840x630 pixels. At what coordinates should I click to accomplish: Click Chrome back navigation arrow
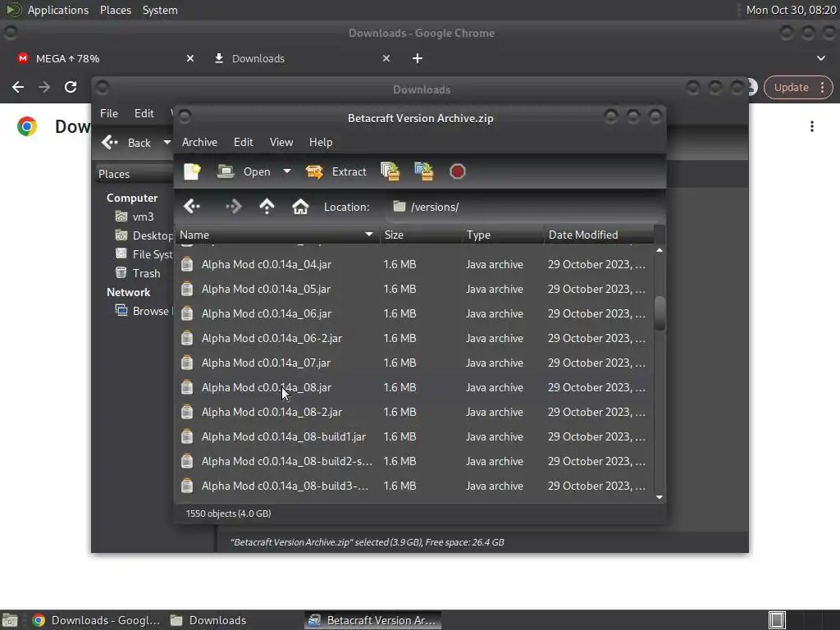(x=18, y=87)
